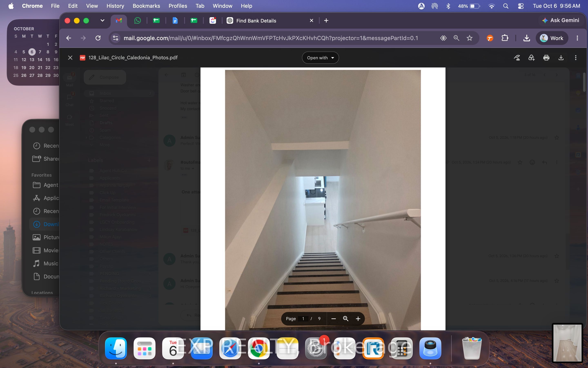This screenshot has width=588, height=368.
Task: Open the 'Open with' dropdown
Action: [320, 58]
